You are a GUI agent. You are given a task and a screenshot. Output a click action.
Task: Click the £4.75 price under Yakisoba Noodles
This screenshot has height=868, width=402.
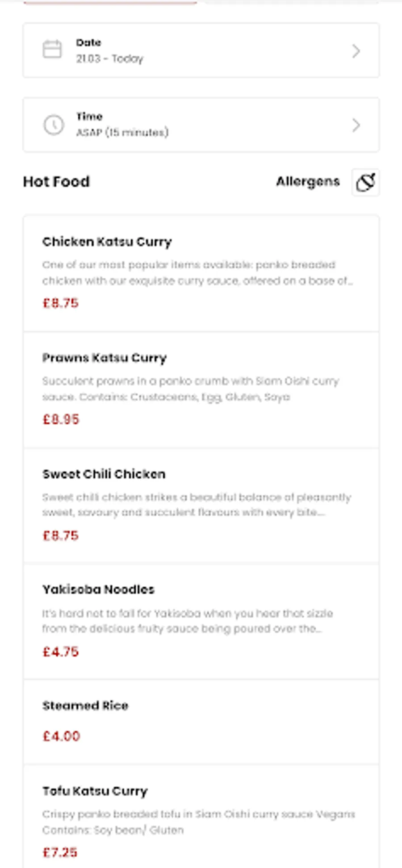coord(61,652)
